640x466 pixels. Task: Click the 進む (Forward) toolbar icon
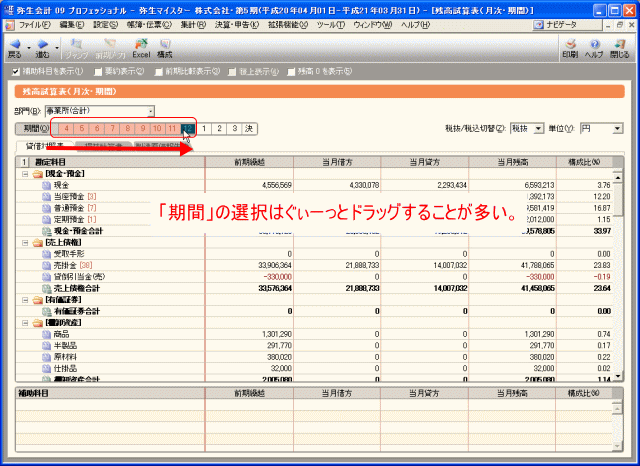(42, 46)
